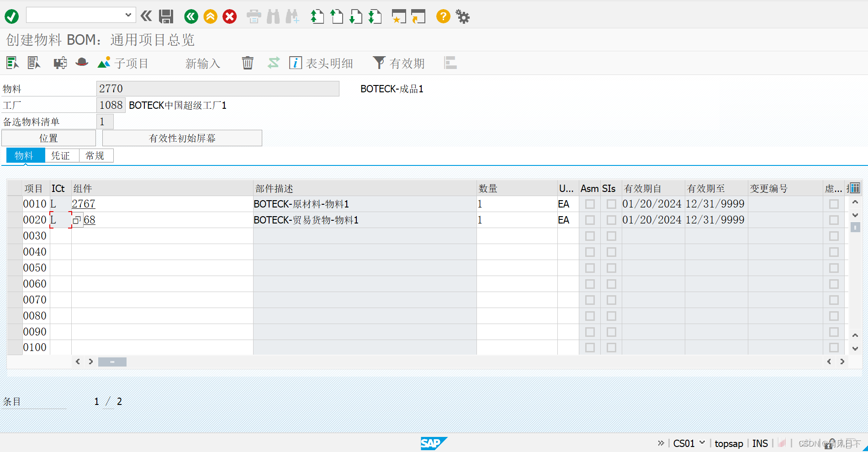Click the 备选物料清单 field value
Screen dimensions: 868x452
click(x=105, y=122)
